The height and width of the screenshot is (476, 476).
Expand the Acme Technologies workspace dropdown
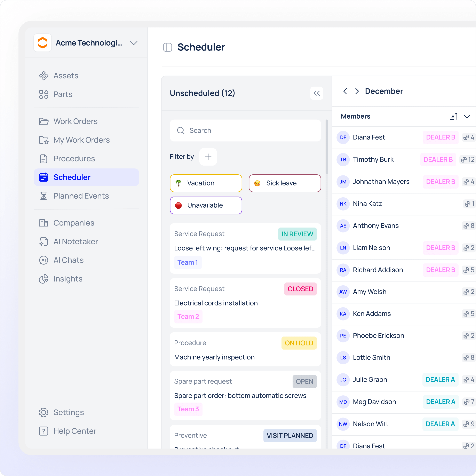point(134,43)
